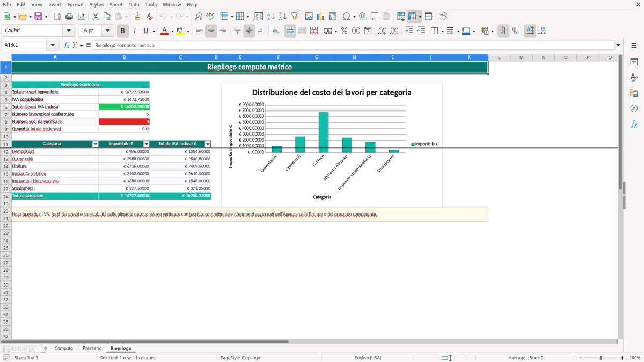644x362 pixels.
Task: Click the Zoom In plus button
Action: [x=623, y=358]
